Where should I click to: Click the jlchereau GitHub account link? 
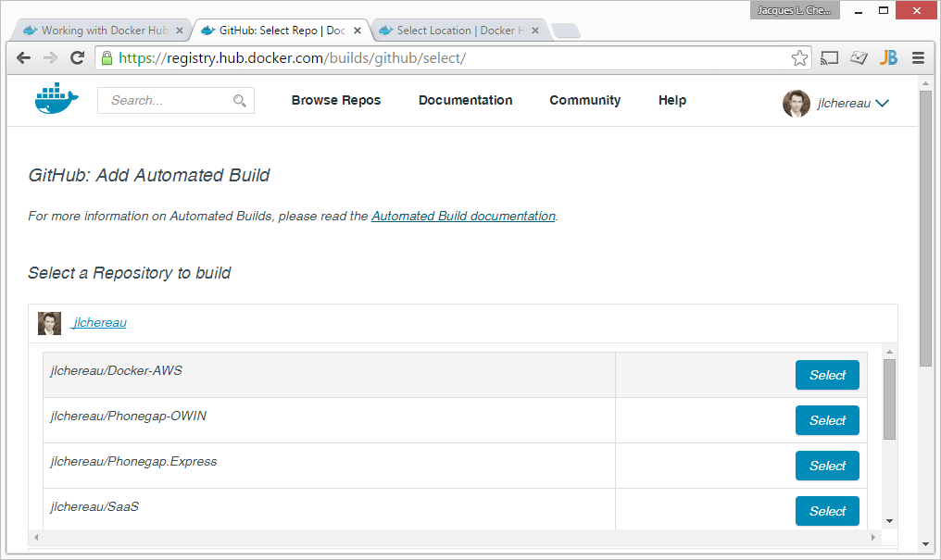pyautogui.click(x=99, y=322)
